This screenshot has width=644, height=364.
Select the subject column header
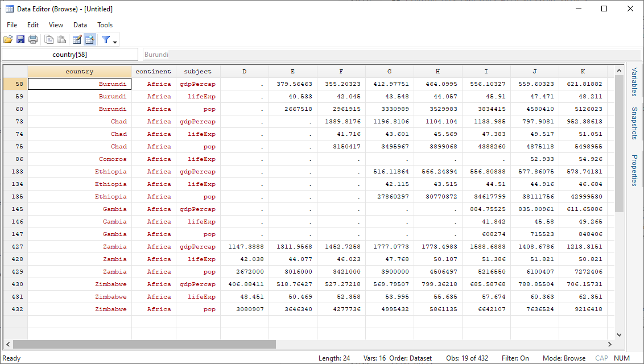point(198,72)
